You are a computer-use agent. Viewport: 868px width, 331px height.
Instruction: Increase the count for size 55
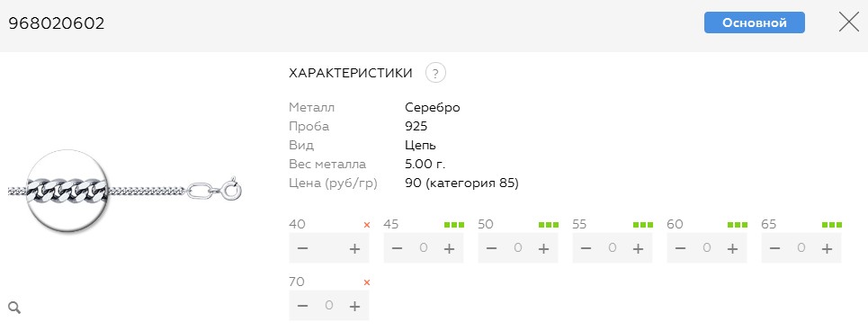click(639, 248)
